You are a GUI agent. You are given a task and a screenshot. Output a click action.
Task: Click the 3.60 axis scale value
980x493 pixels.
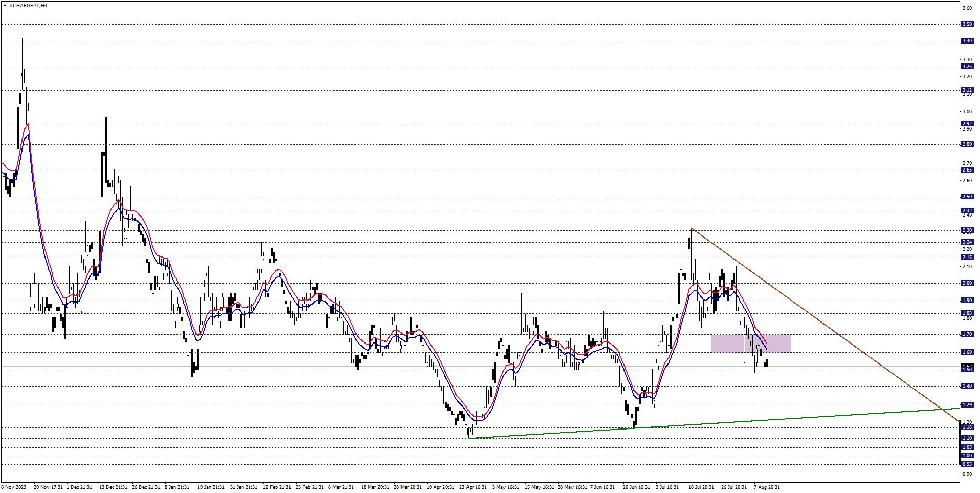967,8
